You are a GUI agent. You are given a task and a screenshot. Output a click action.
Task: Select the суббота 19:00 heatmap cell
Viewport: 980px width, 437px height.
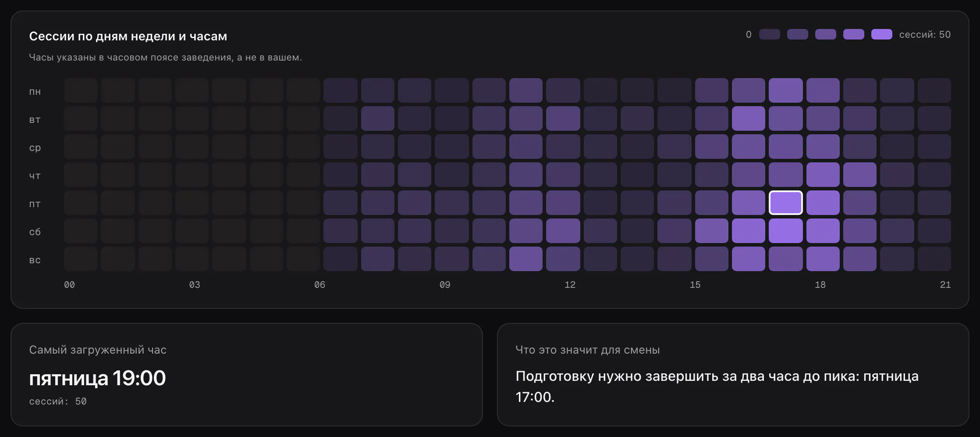point(786,231)
